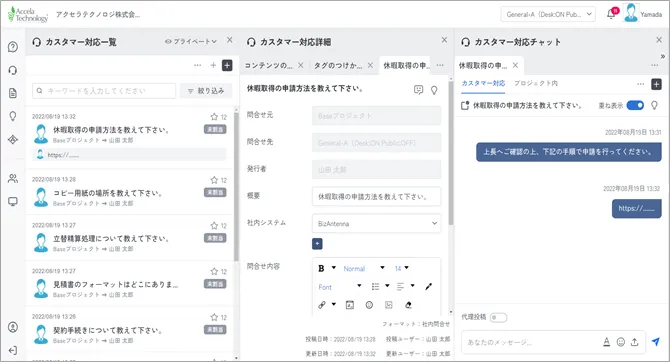Screen dimensions: 670x362
Task: Open the 社内システム BizAntenna dropdown
Action: (376, 224)
